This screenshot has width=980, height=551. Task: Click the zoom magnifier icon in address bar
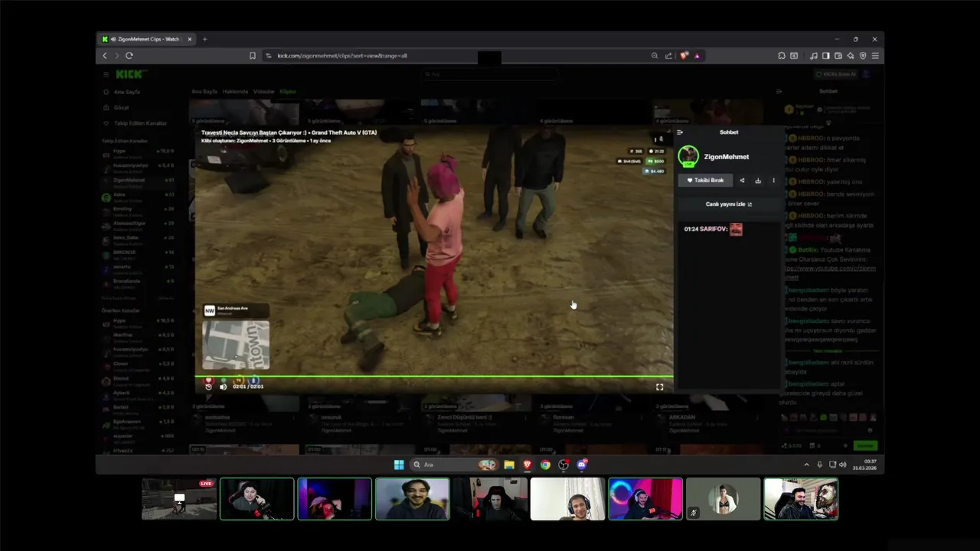[655, 56]
